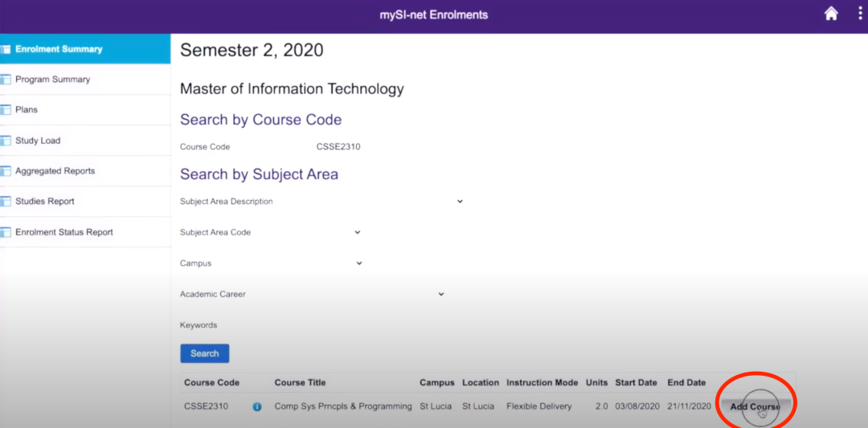This screenshot has height=428, width=868.
Task: Go to the Program Summary menu item
Action: click(x=53, y=79)
